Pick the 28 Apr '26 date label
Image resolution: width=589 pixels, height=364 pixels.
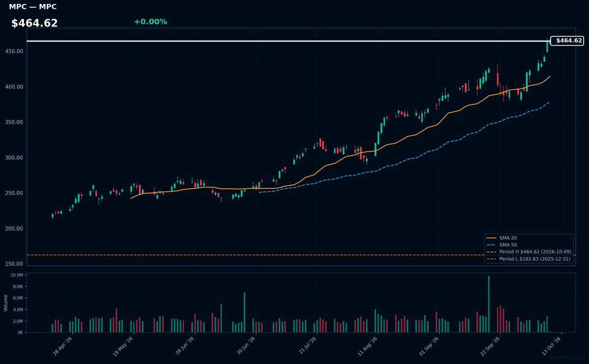63,346
